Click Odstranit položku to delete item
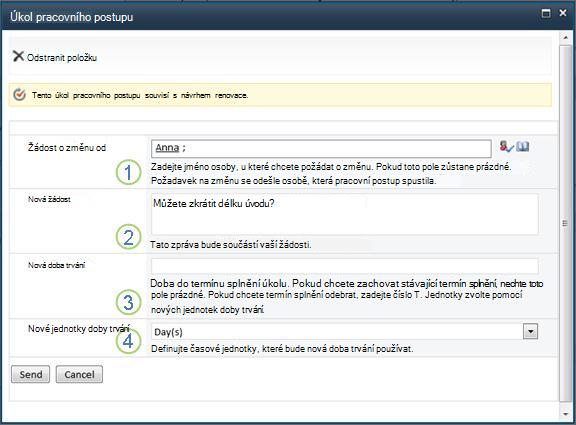Image resolution: width=576 pixels, height=425 pixels. 62,58
